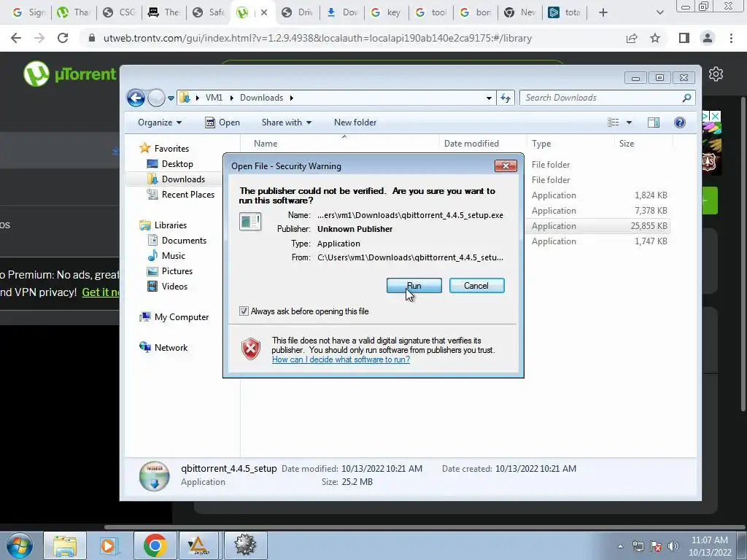Open the view options dropdown arrow
The image size is (747, 560).
pos(629,122)
